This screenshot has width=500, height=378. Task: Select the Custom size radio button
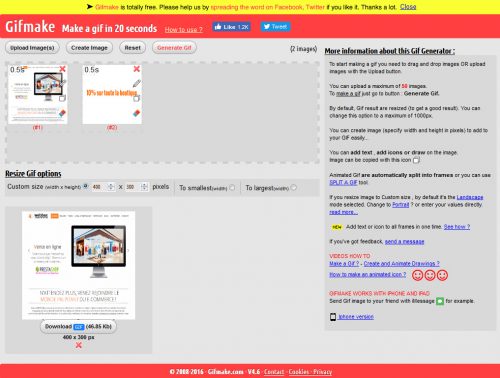(85, 186)
